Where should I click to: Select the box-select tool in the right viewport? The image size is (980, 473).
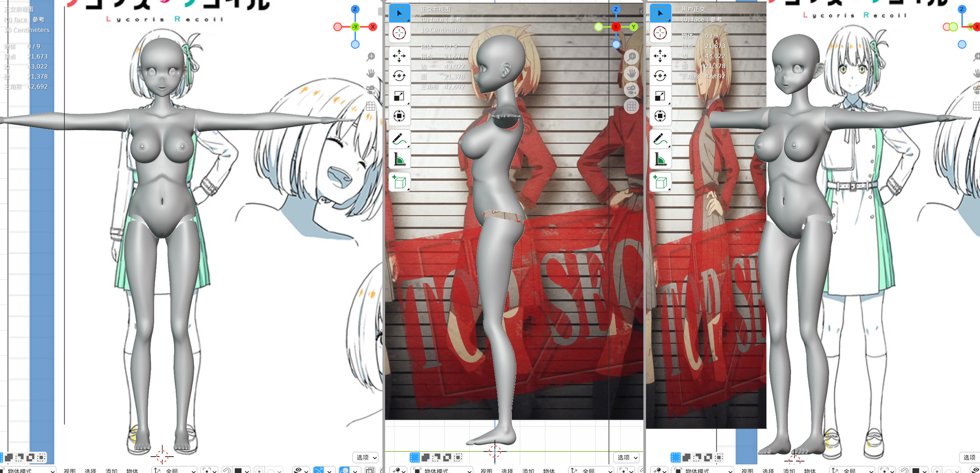tap(660, 13)
